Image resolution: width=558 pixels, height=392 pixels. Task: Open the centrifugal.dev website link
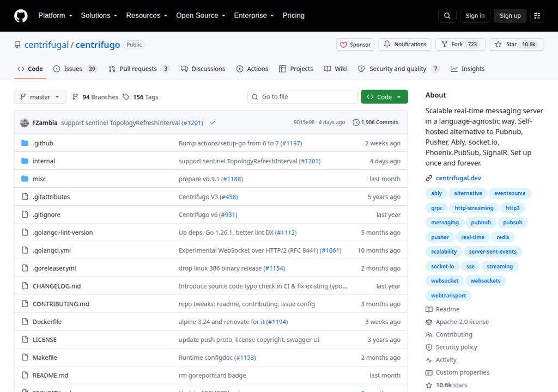[x=458, y=178]
